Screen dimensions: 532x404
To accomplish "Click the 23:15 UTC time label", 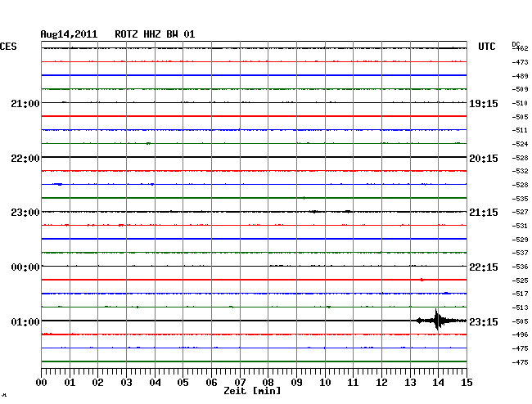I will [x=484, y=321].
